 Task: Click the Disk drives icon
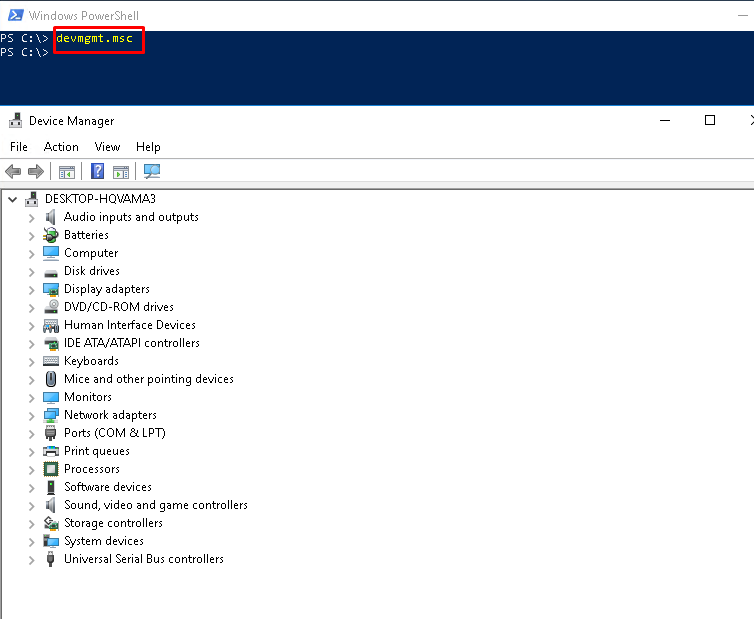pos(50,273)
